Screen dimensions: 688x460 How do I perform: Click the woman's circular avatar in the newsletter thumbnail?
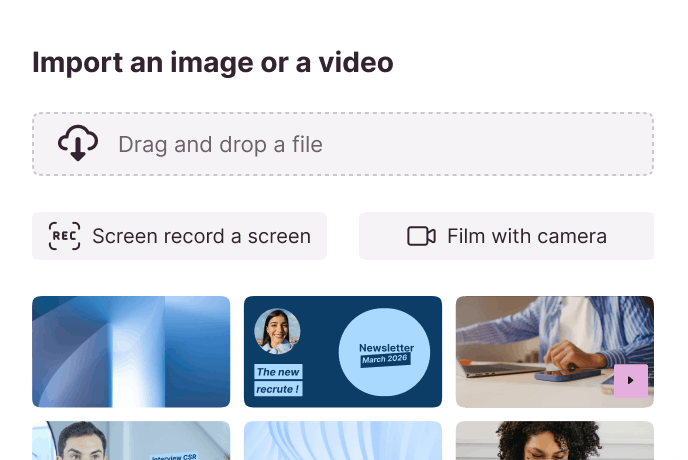coord(276,331)
